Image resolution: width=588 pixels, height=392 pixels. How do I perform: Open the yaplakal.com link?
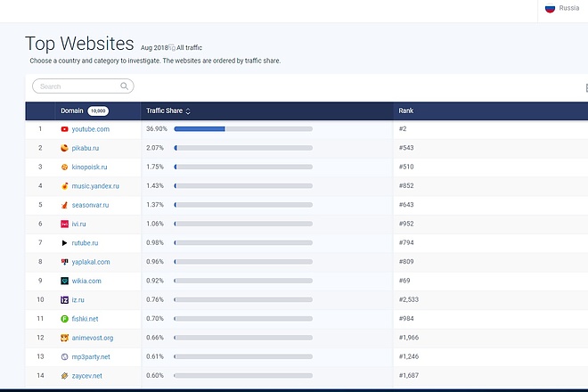click(91, 262)
